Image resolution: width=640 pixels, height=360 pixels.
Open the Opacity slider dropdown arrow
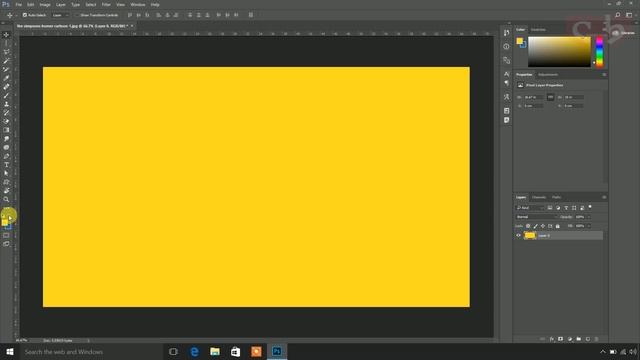589,217
